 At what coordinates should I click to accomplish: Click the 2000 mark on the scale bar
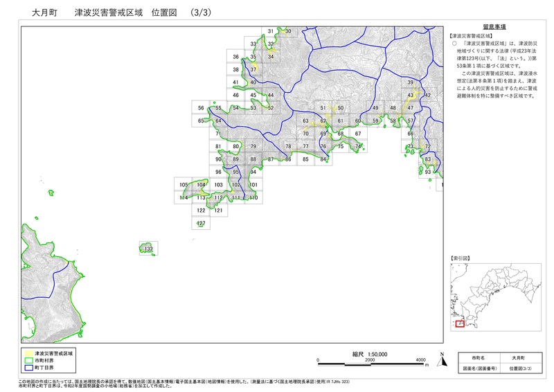click(x=370, y=360)
